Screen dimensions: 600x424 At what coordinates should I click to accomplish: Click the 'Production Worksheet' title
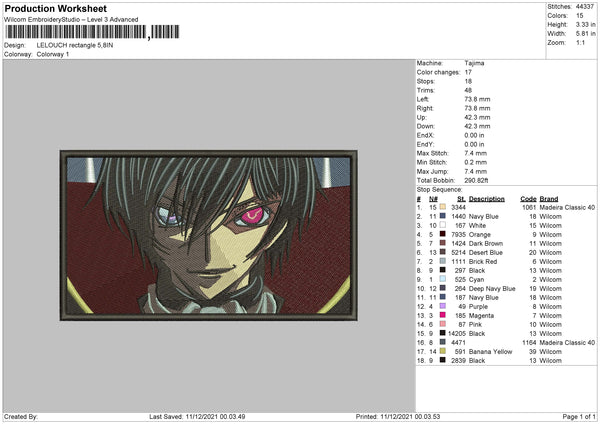[56, 8]
